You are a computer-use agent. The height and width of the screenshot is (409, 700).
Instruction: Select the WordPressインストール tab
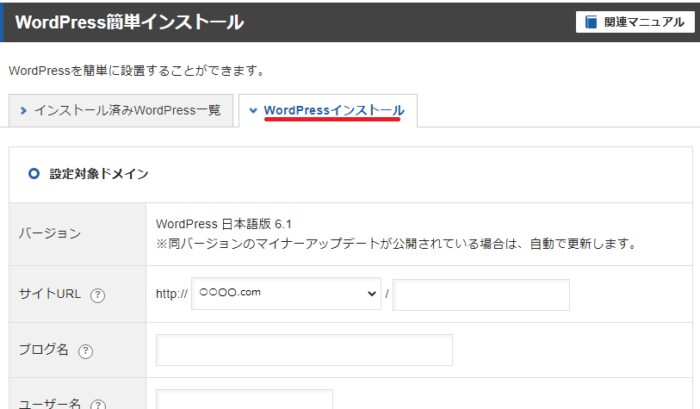click(328, 110)
